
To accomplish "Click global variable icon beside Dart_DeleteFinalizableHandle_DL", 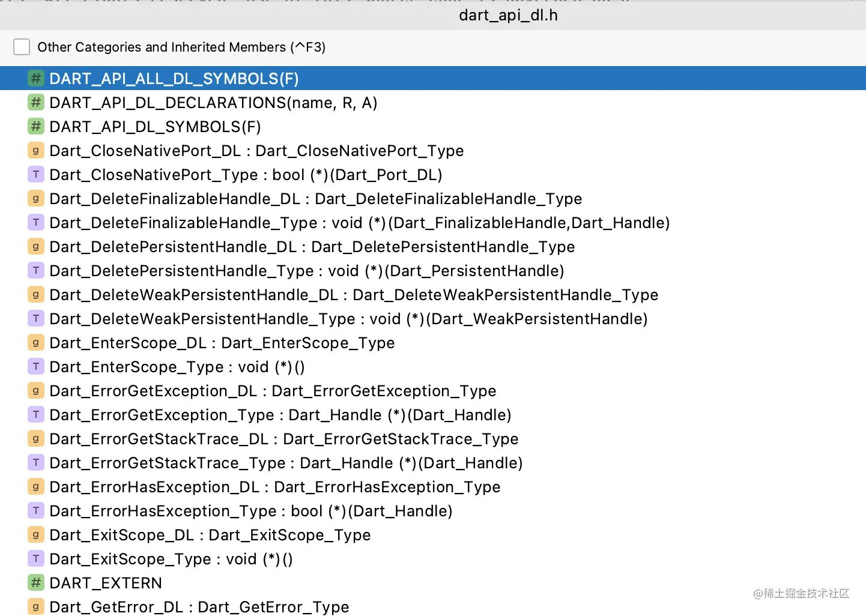I will (36, 198).
